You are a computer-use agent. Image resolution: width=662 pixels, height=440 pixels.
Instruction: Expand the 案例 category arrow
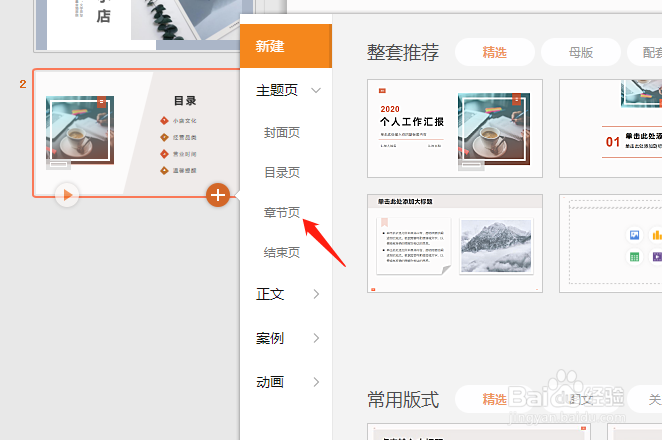tap(316, 338)
